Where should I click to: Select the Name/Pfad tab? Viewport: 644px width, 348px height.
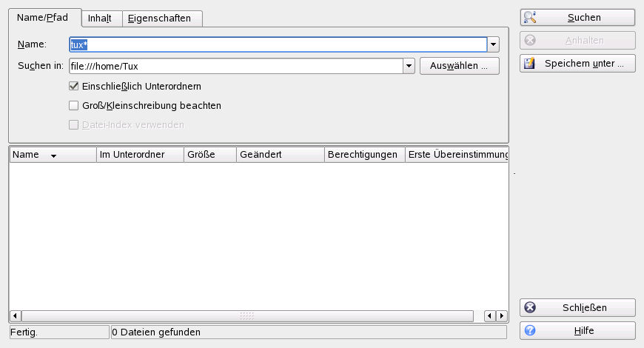pos(44,17)
